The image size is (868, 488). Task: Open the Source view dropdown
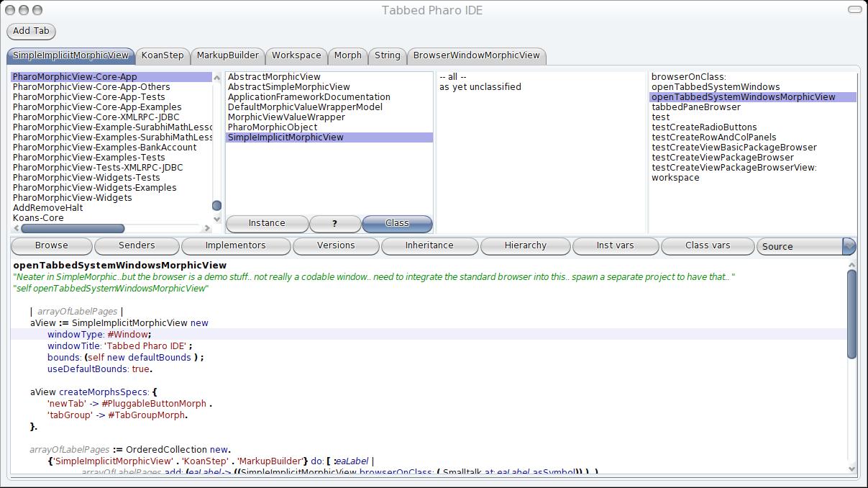[x=806, y=246]
